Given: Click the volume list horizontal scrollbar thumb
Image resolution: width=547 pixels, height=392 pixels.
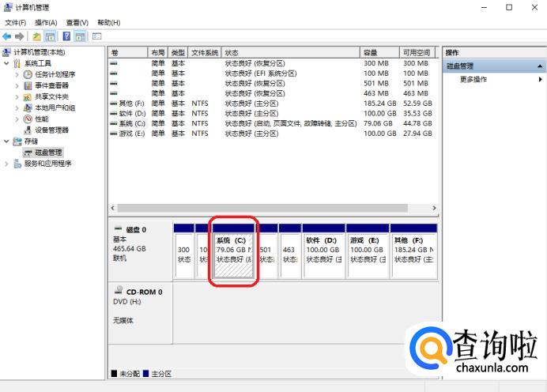Looking at the screenshot, I should pos(262,208).
